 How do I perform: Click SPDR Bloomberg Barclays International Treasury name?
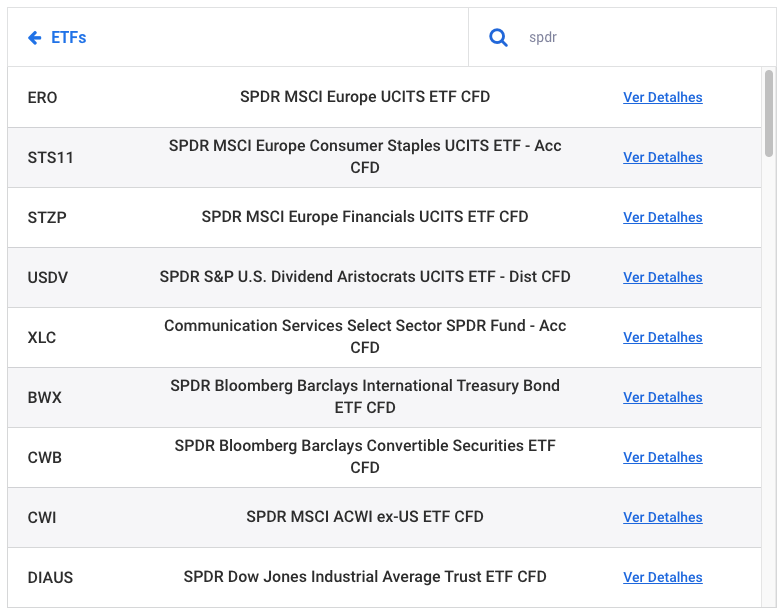[x=365, y=396]
